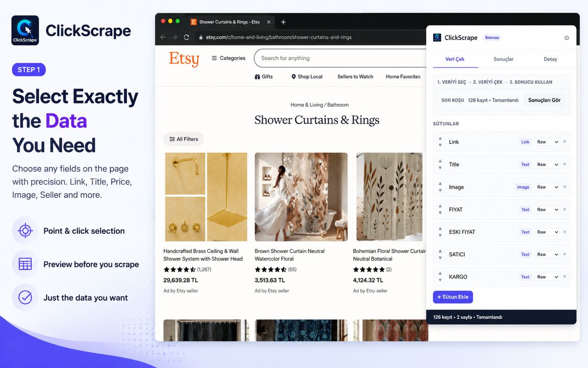
Task: Open the Sellers to Watch link
Action: pos(355,77)
